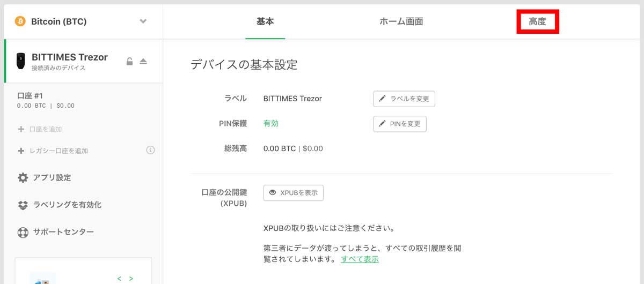
Task: Show XPUB with the eye button
Action: (294, 193)
